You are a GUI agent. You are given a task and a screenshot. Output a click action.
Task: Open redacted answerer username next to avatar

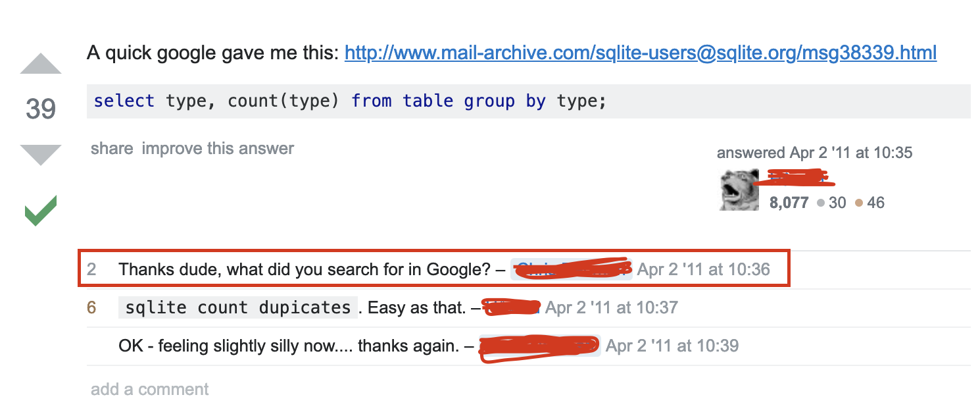799,176
